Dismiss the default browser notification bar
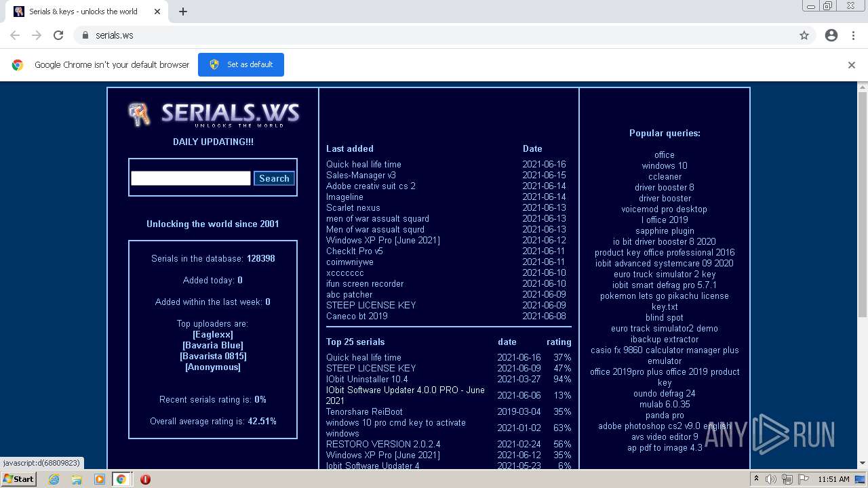Screen dimensions: 868x488 coord(852,65)
